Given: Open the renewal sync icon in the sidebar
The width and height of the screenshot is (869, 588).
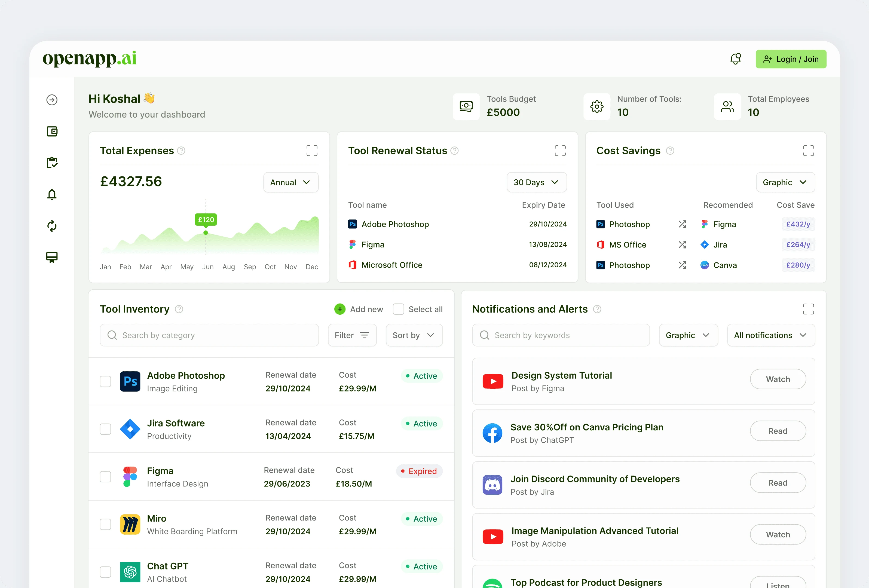Looking at the screenshot, I should point(52,226).
